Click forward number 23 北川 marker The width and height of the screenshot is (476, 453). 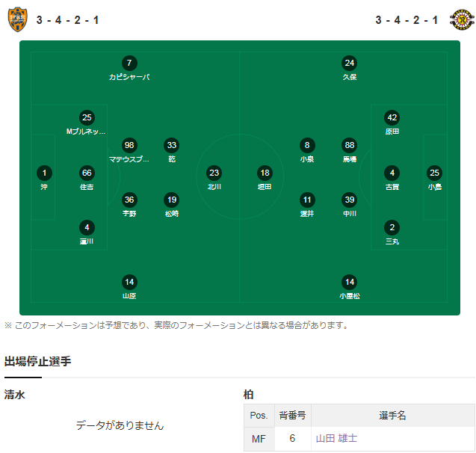pyautogui.click(x=214, y=173)
